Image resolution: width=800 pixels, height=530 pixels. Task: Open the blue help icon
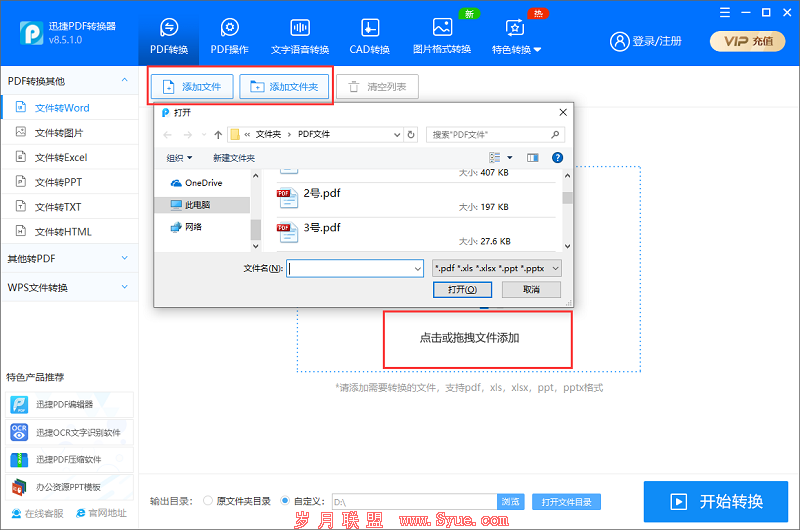point(557,158)
